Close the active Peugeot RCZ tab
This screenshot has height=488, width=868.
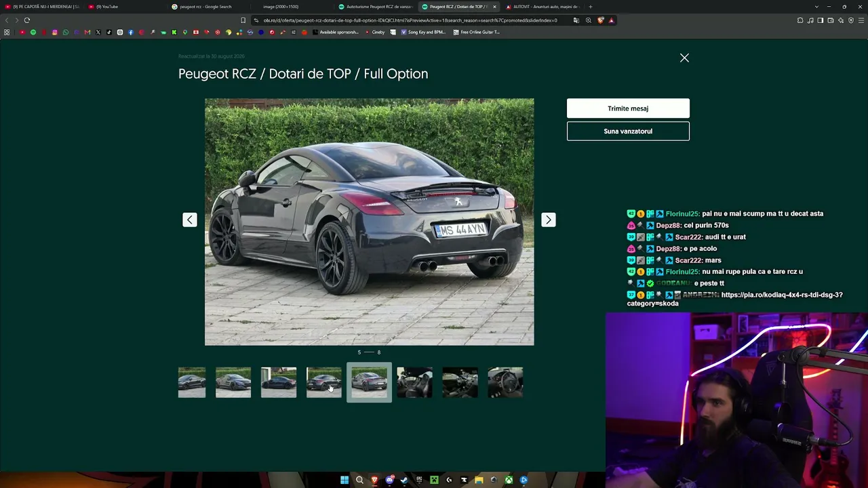click(494, 7)
